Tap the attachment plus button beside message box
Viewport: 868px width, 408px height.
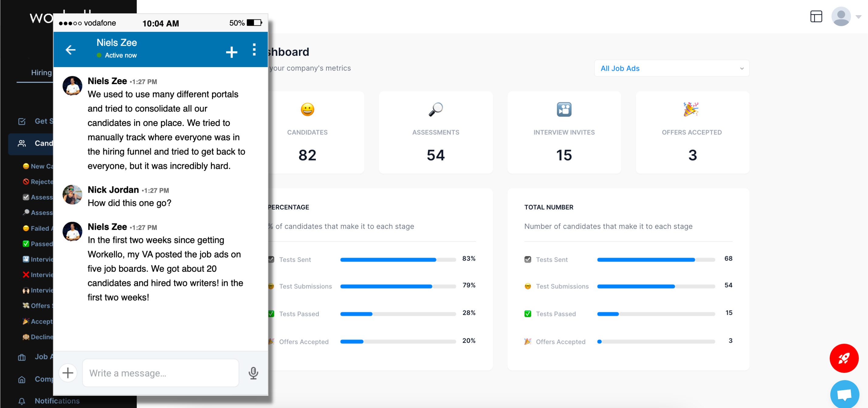(68, 373)
